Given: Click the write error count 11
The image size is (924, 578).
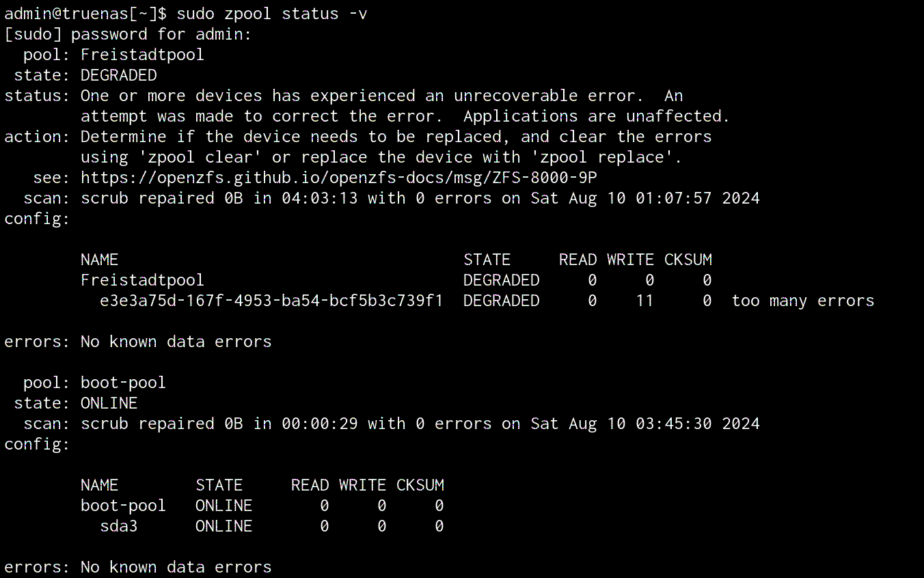Looking at the screenshot, I should coord(644,301).
